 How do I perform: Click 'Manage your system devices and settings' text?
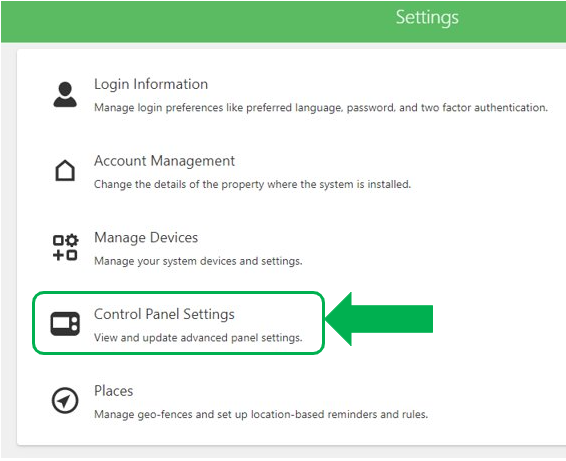(x=198, y=261)
